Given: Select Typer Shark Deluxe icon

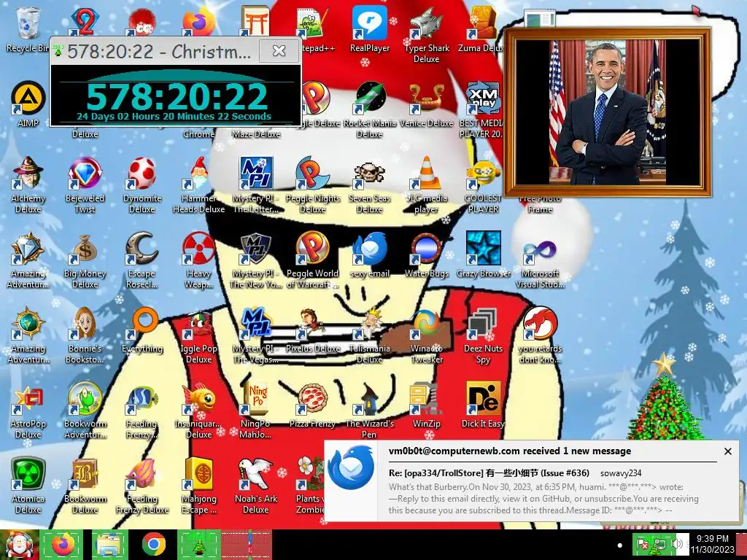Looking at the screenshot, I should point(426,23).
